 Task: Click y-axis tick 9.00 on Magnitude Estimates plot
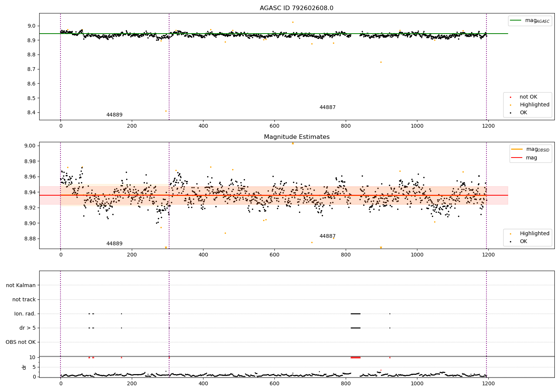30,146
